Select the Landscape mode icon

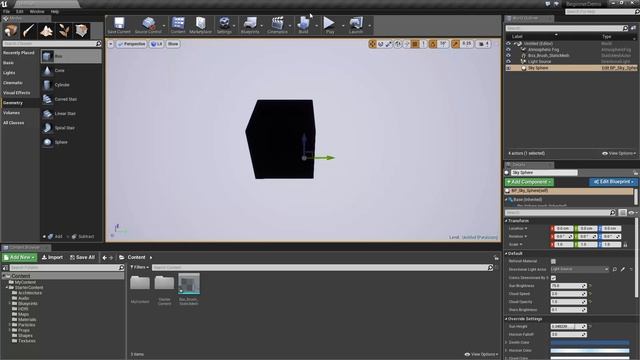46,31
